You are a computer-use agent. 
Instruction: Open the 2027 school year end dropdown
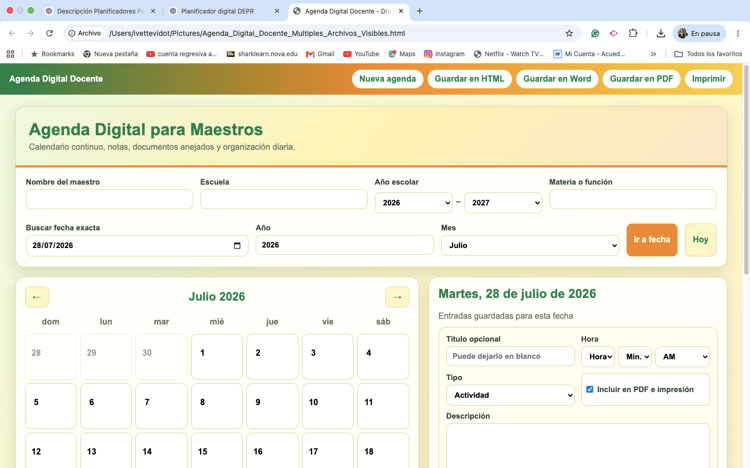(x=503, y=203)
